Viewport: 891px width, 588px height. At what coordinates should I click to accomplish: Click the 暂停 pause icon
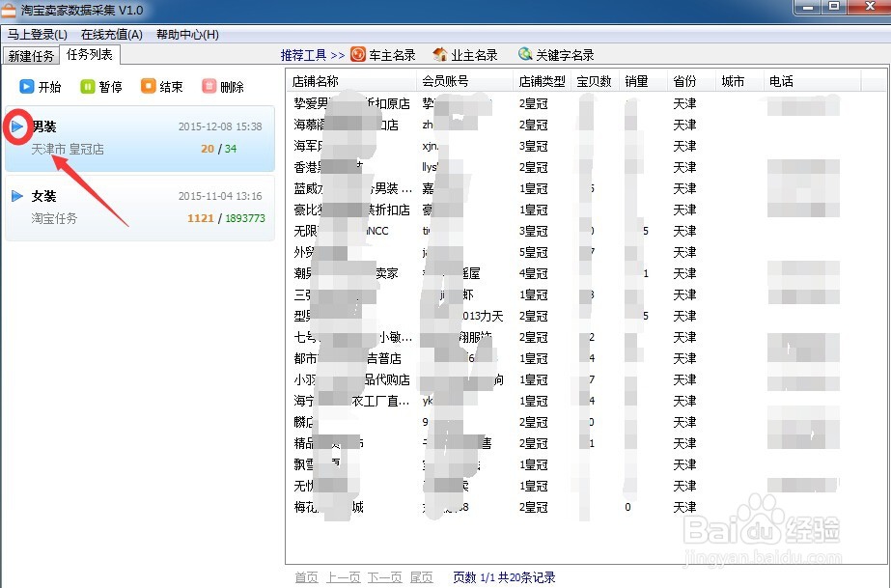pyautogui.click(x=88, y=86)
